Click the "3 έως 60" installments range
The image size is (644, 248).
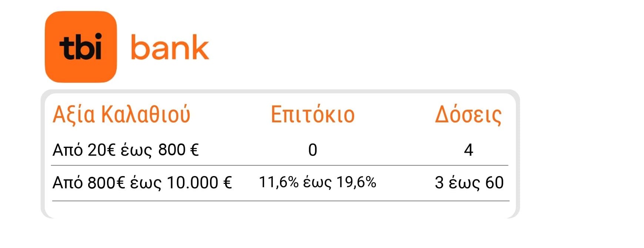coord(469,183)
